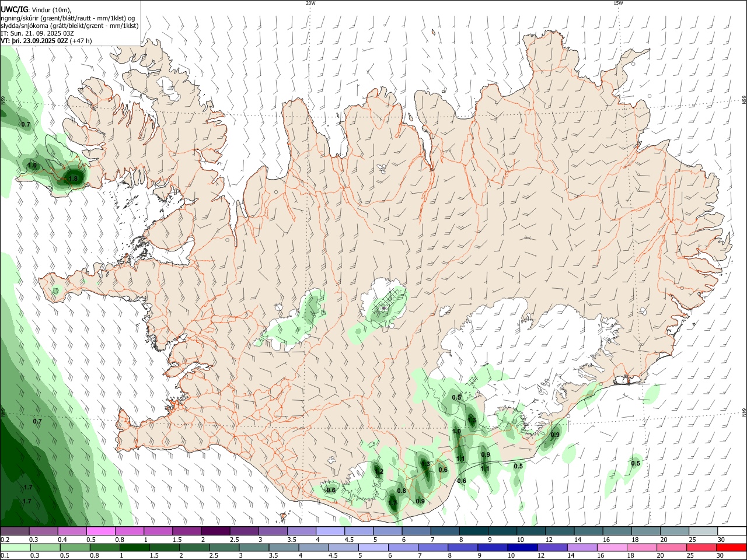The height and width of the screenshot is (560, 747).
Task: Pick the lilac 14 swatch, lower legend row
Action: click(x=582, y=548)
